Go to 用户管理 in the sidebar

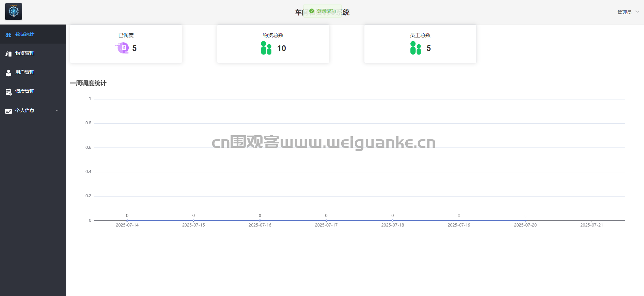tap(33, 72)
